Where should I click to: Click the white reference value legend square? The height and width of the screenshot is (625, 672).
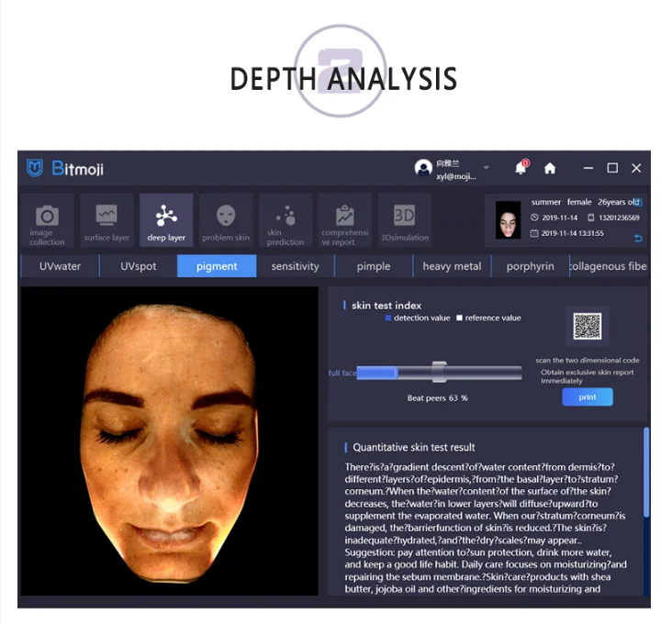pyautogui.click(x=459, y=318)
